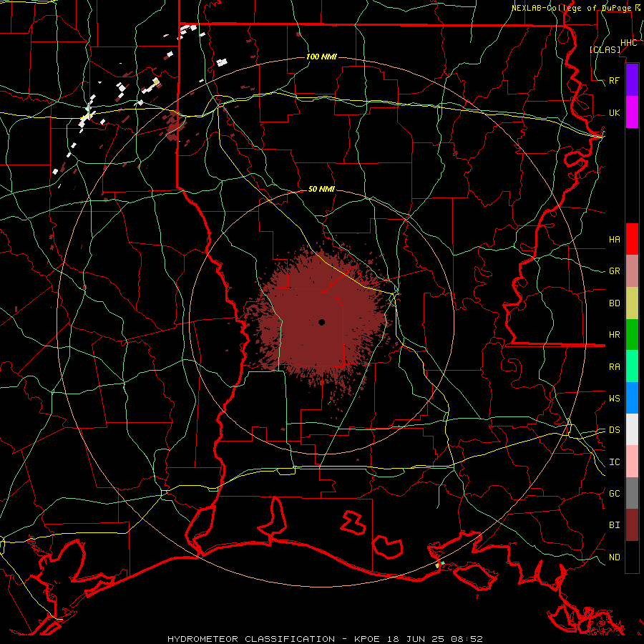The height and width of the screenshot is (644, 644).
Task: Select the WS blue legend swatch
Action: tap(632, 398)
